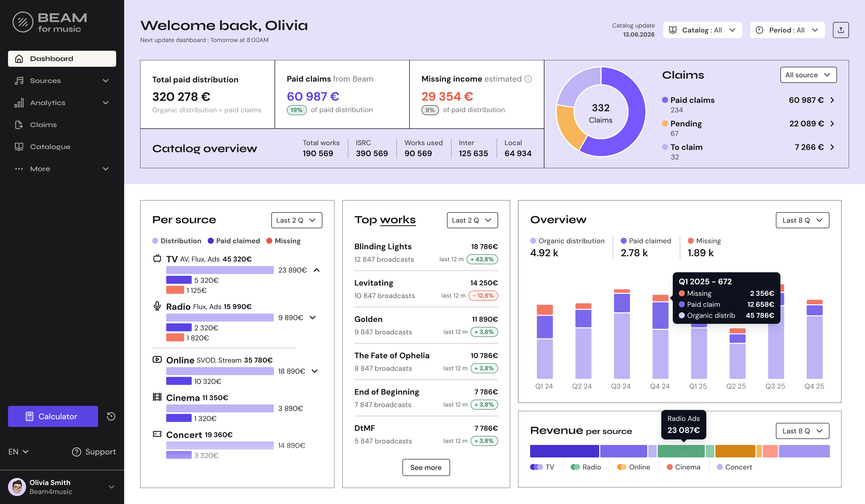
Task: Open Claims in the sidebar
Action: click(43, 125)
